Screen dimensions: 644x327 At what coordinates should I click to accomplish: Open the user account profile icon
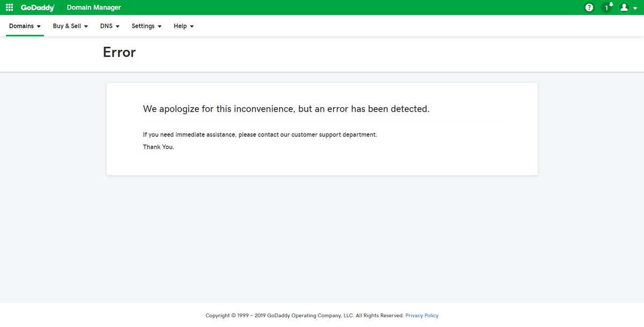tap(624, 8)
